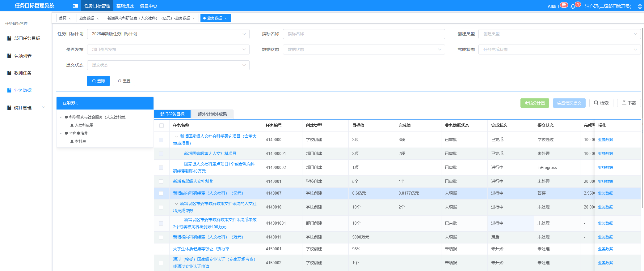Image resolution: width=644 pixels, height=271 pixels.
Task: Open the 任务目标管理 top menu
Action: click(x=97, y=6)
